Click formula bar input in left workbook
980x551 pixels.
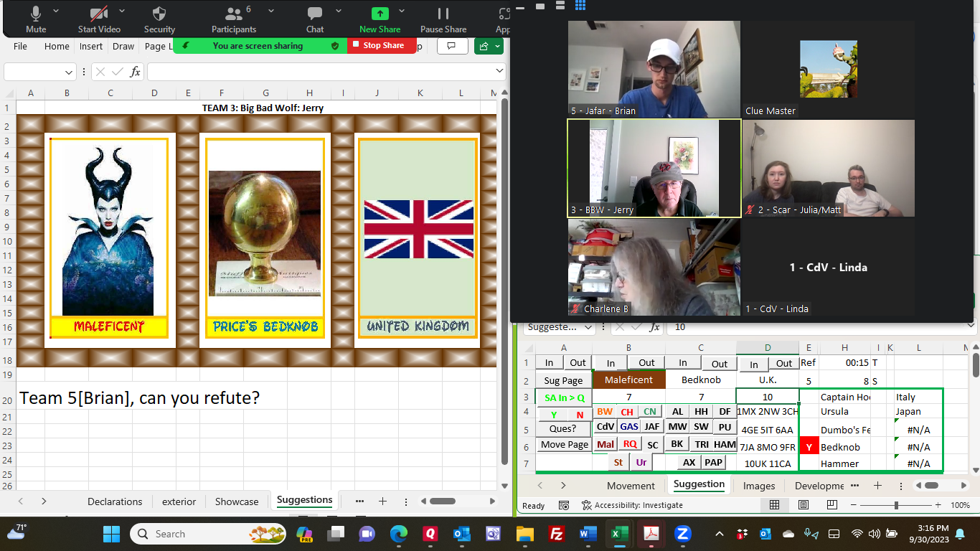tap(320, 72)
